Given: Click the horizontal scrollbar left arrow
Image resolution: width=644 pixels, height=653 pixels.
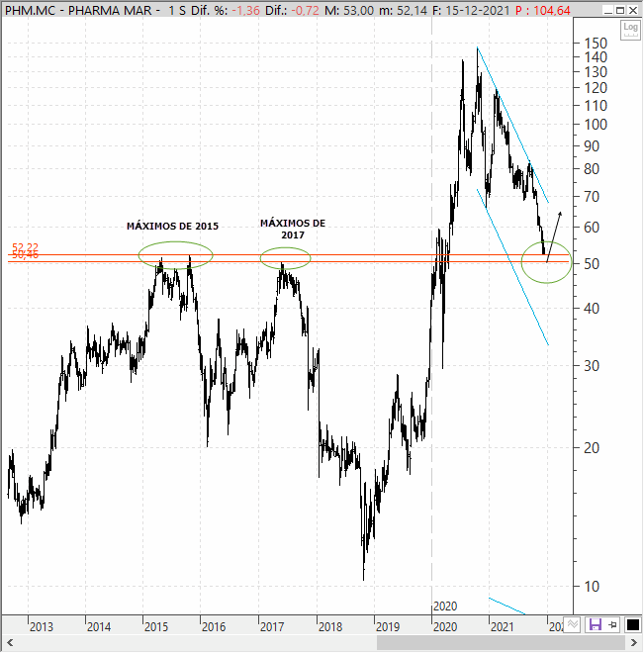Looking at the screenshot, I should pyautogui.click(x=10, y=642).
